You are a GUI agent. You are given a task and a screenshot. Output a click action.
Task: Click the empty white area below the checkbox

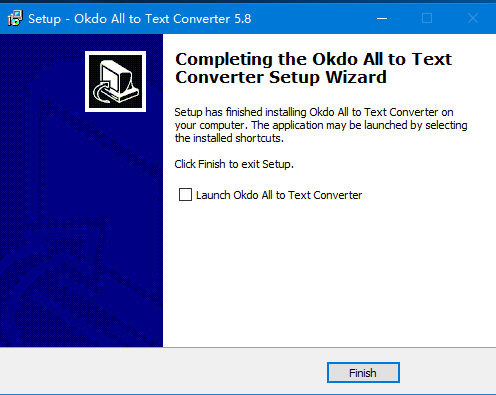(328, 273)
